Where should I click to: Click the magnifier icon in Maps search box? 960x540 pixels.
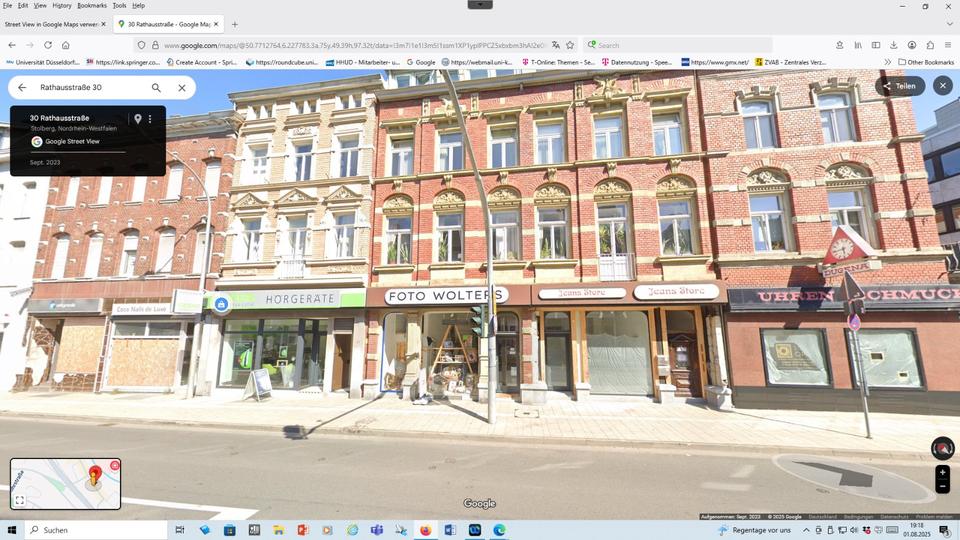156,88
